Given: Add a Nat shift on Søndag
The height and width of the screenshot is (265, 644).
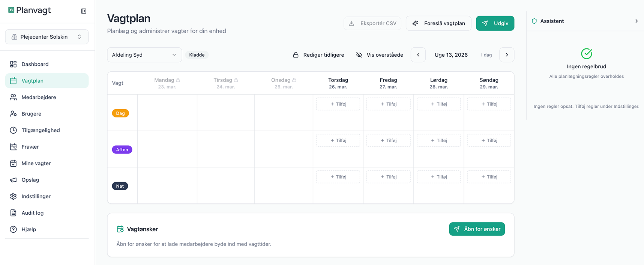Looking at the screenshot, I should 489,177.
